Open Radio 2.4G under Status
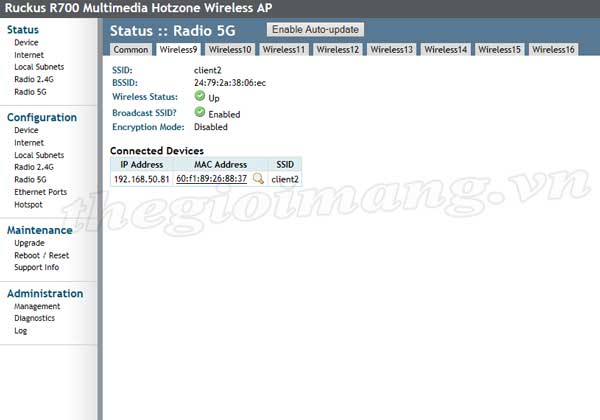This screenshot has width=600, height=420. click(x=34, y=79)
